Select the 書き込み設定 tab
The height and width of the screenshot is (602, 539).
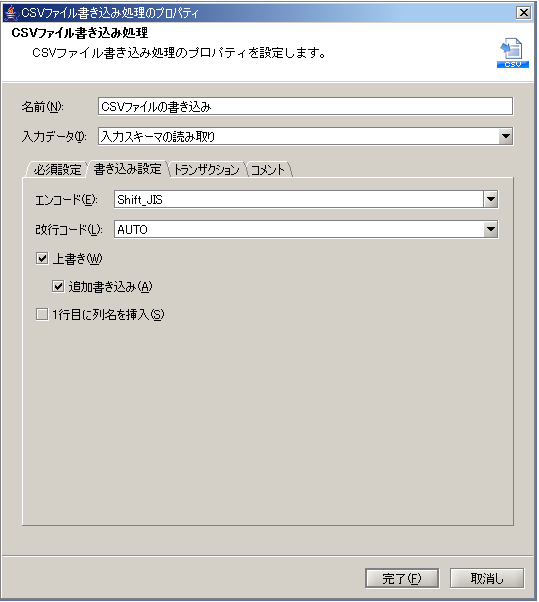pyautogui.click(x=127, y=169)
